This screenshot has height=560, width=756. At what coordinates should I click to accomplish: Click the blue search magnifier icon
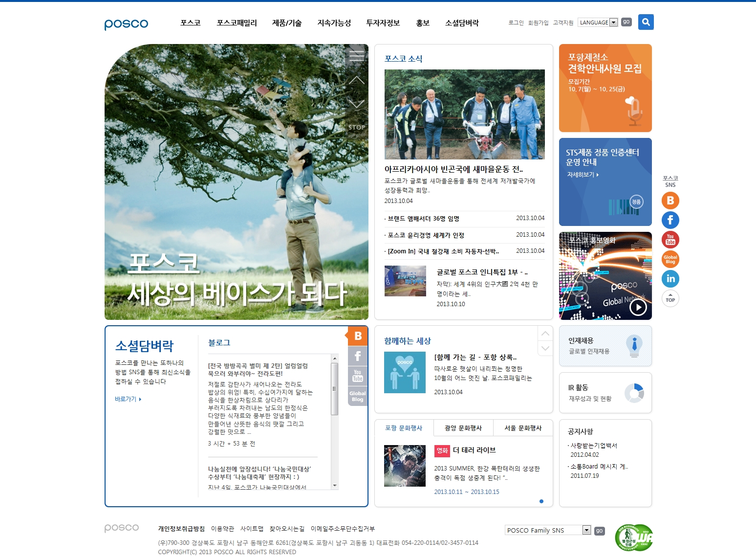point(646,22)
